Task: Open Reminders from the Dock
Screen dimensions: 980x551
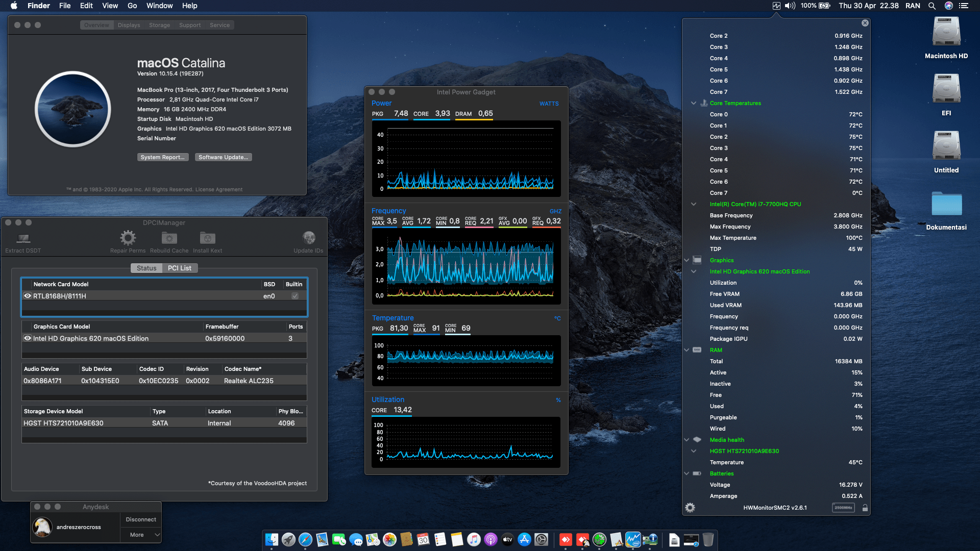Action: pyautogui.click(x=440, y=539)
